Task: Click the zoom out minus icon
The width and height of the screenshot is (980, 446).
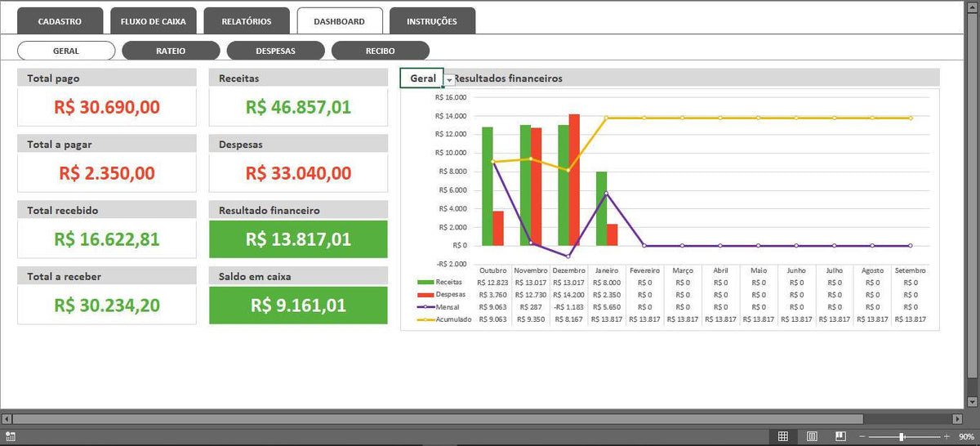Action: click(863, 436)
